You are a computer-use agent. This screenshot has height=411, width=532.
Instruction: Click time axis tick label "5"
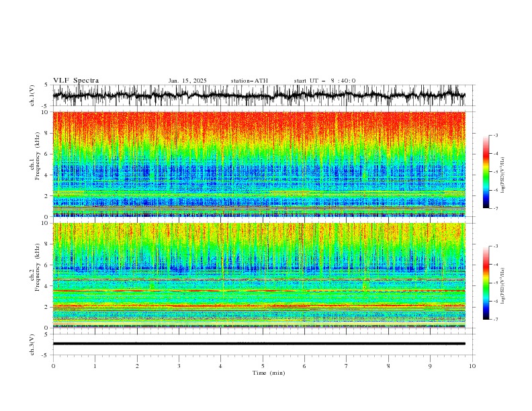click(x=263, y=366)
